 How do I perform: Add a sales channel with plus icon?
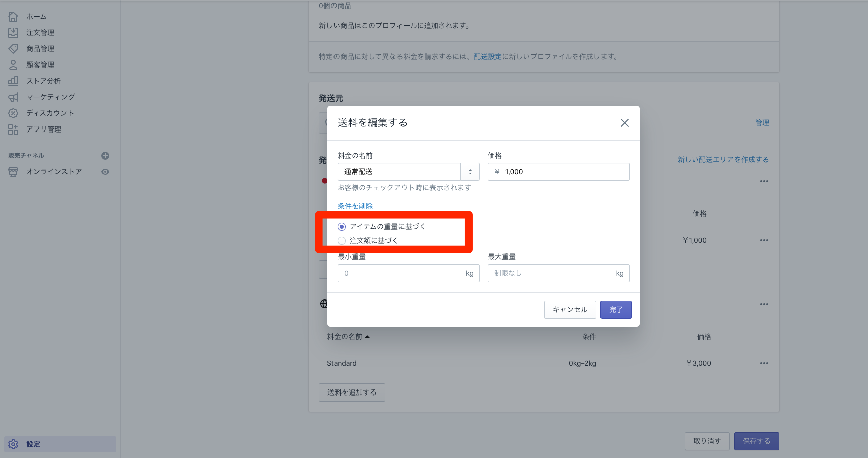105,156
